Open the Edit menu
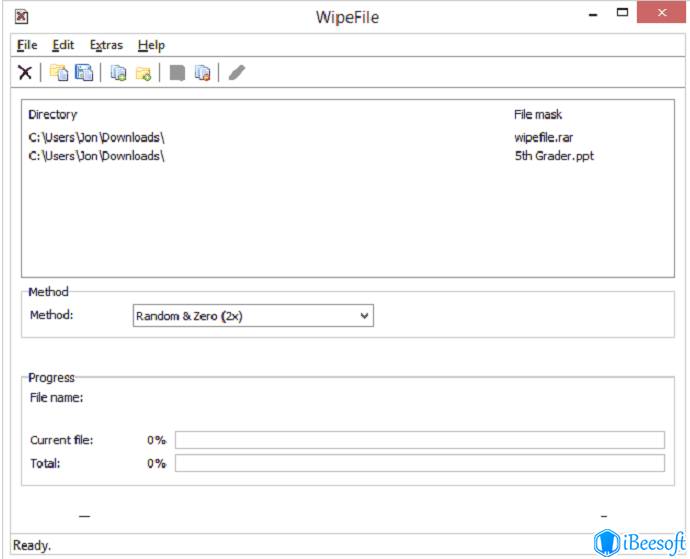 click(63, 45)
